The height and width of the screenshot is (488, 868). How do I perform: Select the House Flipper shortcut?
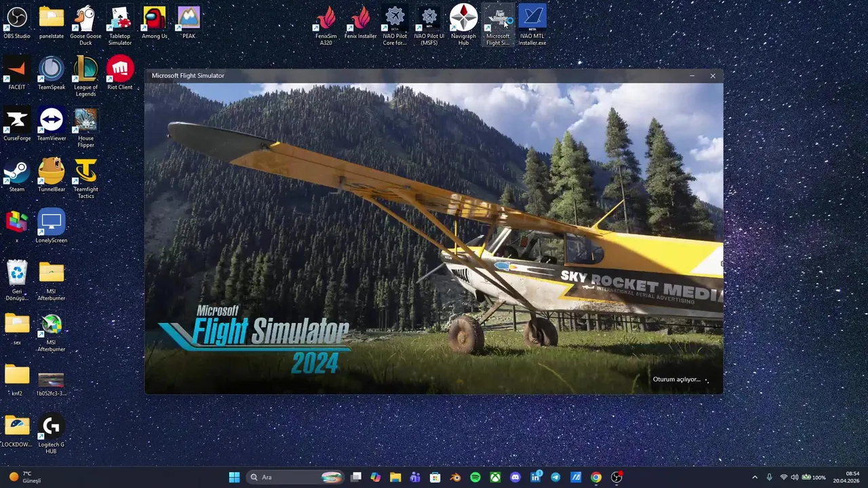point(85,127)
